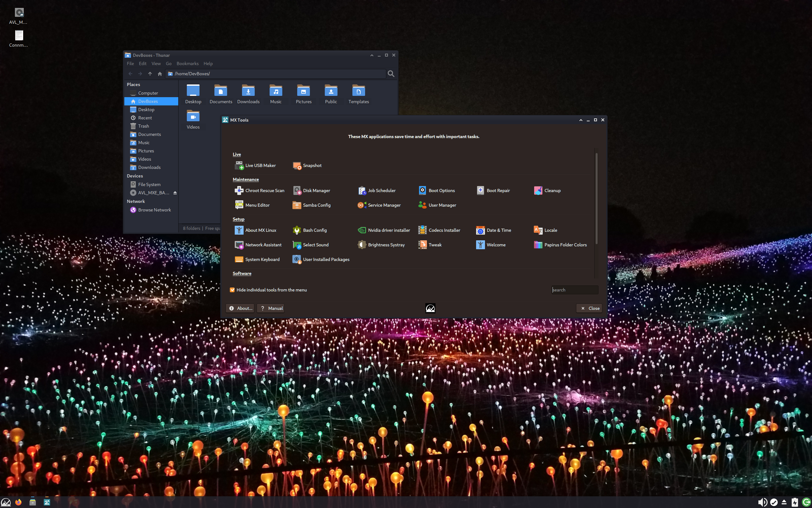
Task: Click the Thunar search icon
Action: point(391,74)
